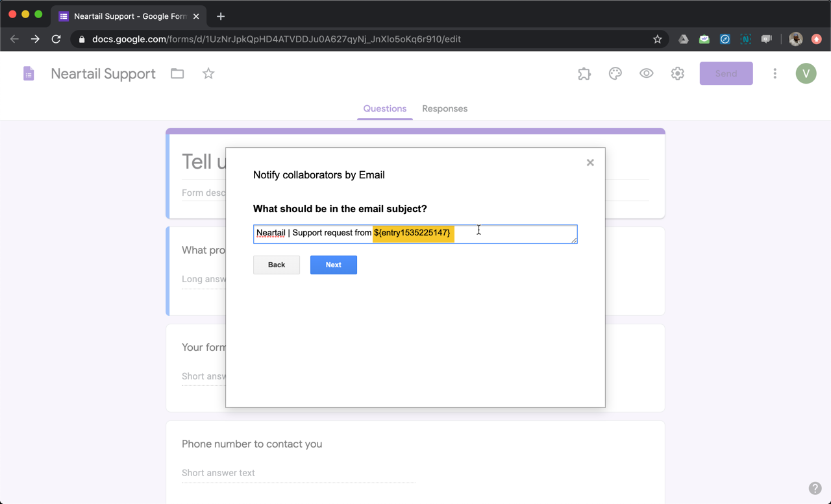Switch to the Questions tab
Screen dimensions: 831x504
384,108
